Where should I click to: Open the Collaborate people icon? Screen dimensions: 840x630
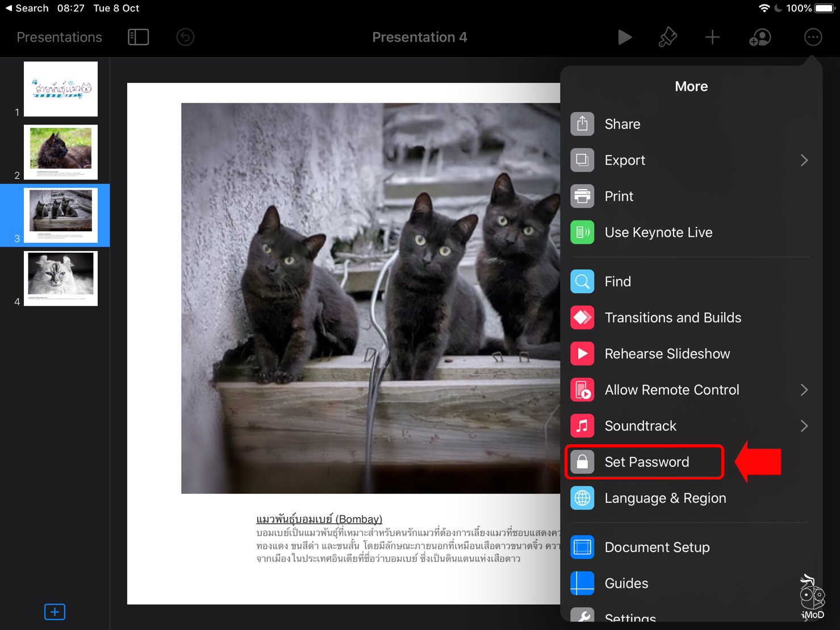pyautogui.click(x=759, y=37)
